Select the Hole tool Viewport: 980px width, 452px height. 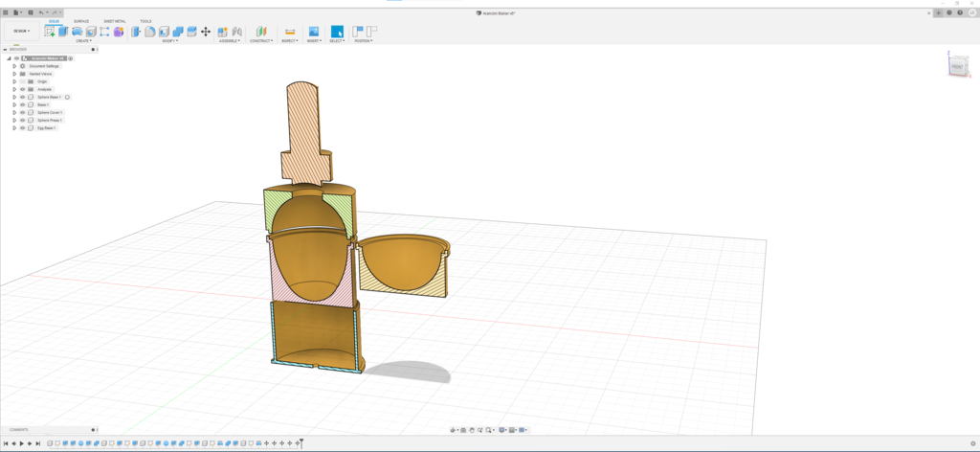91,32
